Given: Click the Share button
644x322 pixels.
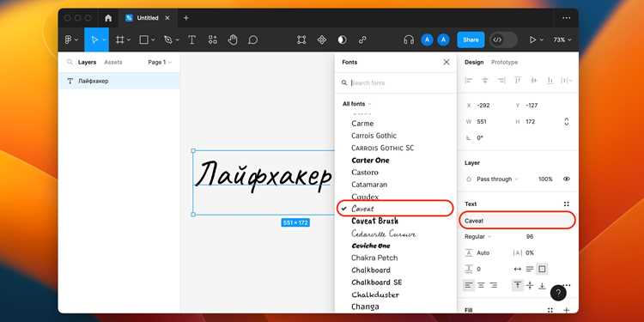Looking at the screenshot, I should (471, 39).
